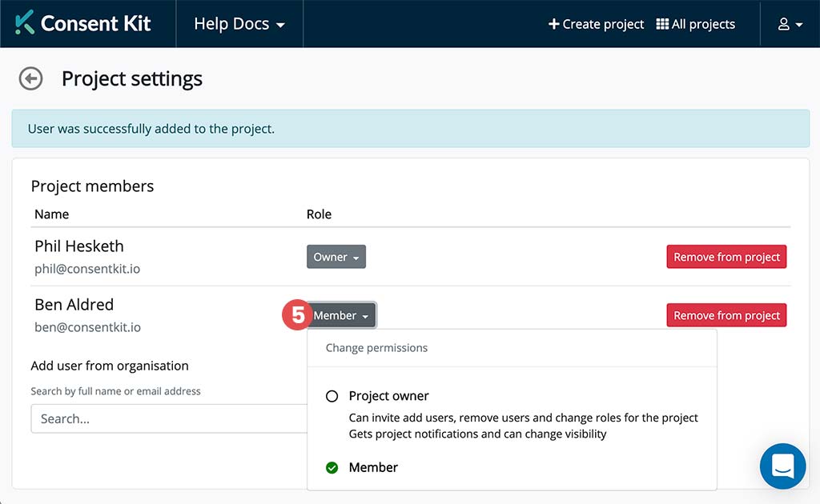
Task: Click the plus icon for Create project
Action: tap(553, 24)
